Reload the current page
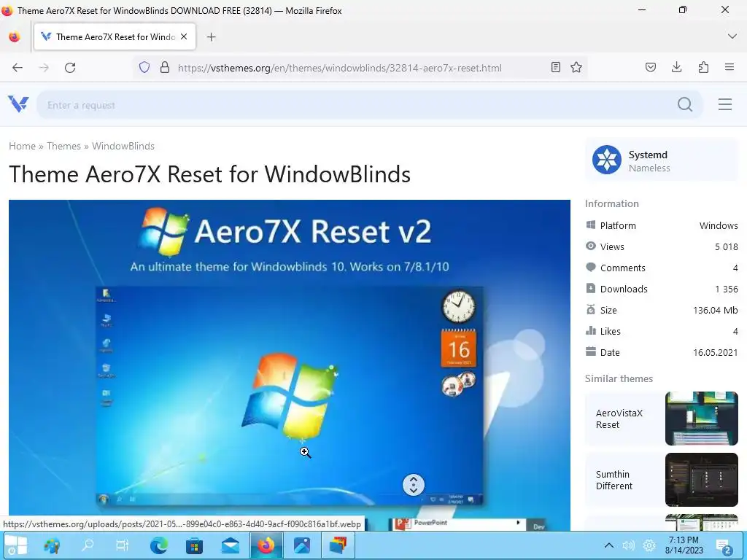 point(70,68)
